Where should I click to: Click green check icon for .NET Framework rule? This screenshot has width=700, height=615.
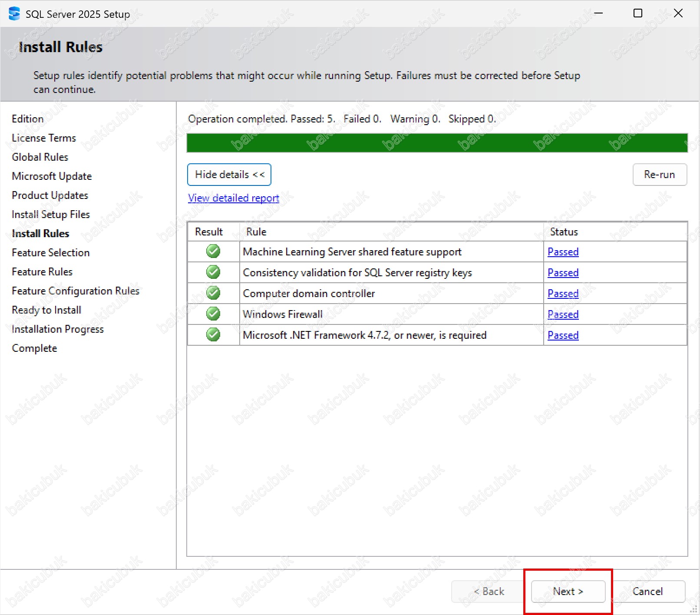(x=213, y=334)
